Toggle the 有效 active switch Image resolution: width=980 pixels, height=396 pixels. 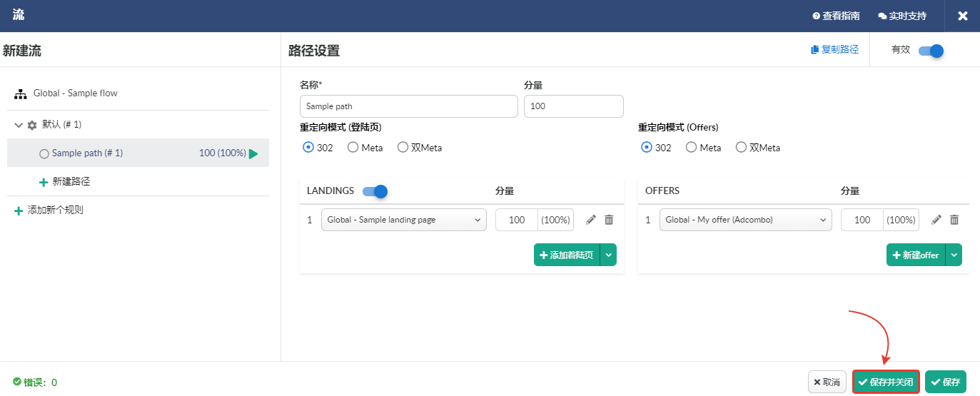931,51
